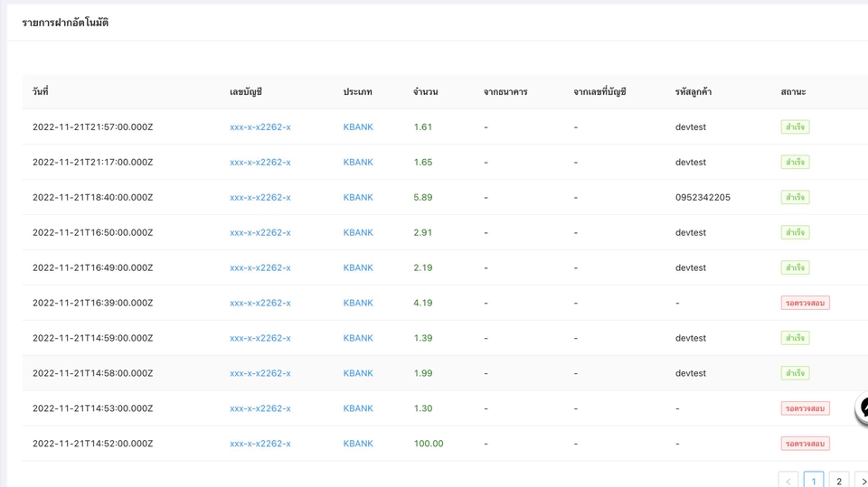Click the รอตรวจสอบ badge for amount 4.19
868x487 pixels.
point(805,303)
